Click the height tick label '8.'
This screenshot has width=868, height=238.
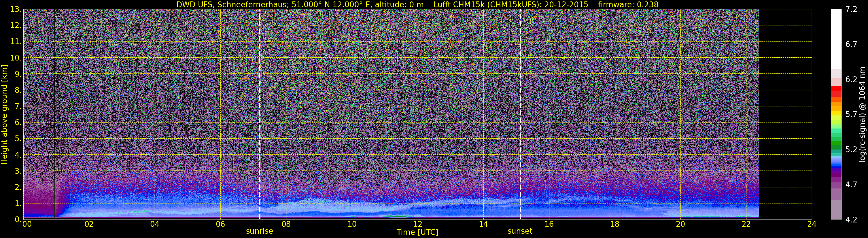18,90
